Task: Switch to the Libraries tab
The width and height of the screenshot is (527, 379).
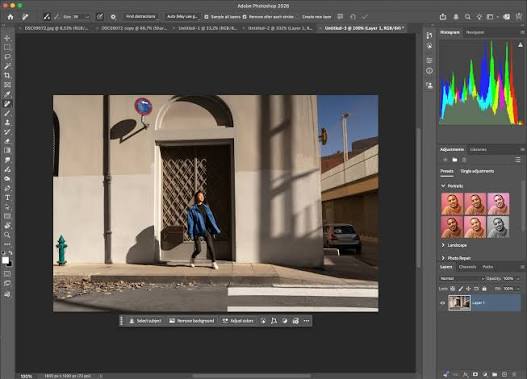Action: tap(478, 150)
